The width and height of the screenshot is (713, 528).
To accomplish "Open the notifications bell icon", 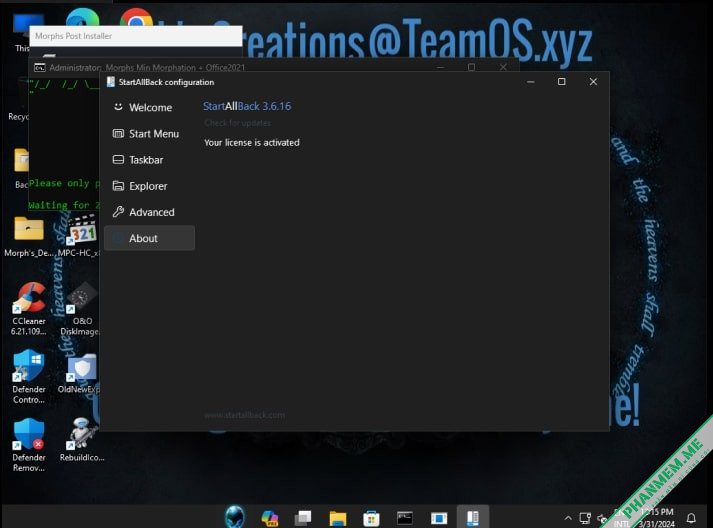I will (691, 518).
